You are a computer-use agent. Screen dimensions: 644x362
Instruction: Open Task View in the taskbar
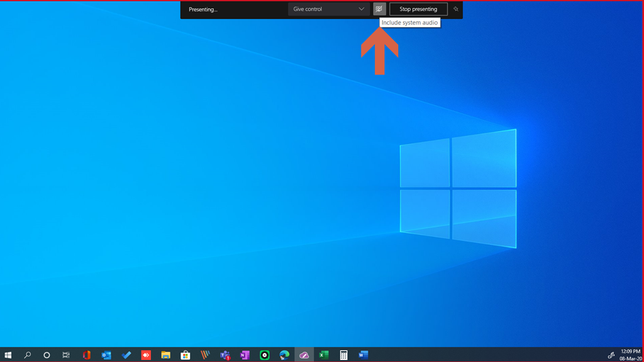click(x=65, y=354)
